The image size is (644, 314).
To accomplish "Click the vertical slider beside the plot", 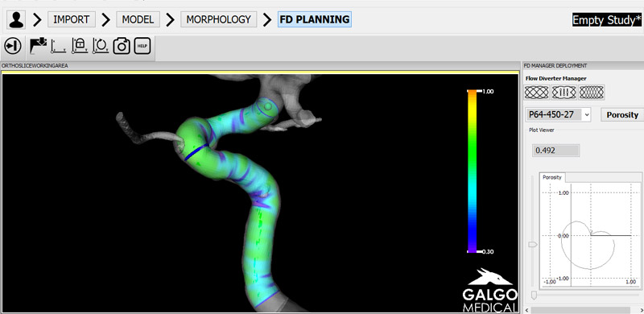I will [x=533, y=238].
